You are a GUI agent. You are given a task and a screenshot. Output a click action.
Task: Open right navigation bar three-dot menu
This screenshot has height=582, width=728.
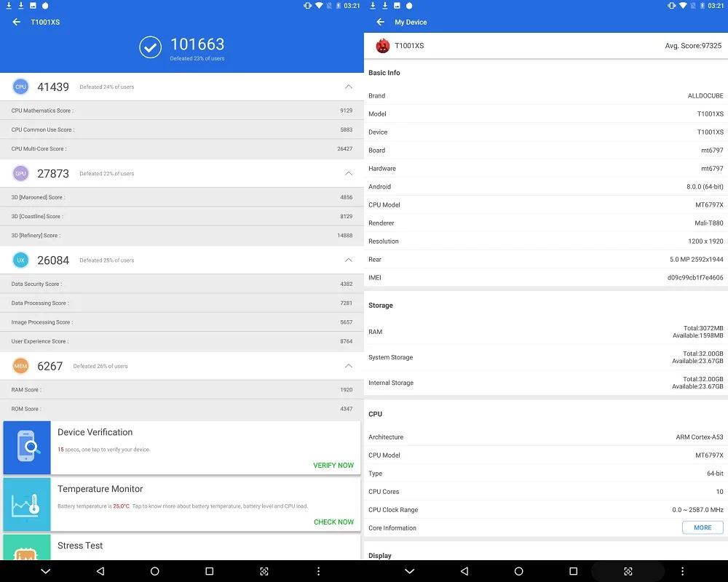683,571
